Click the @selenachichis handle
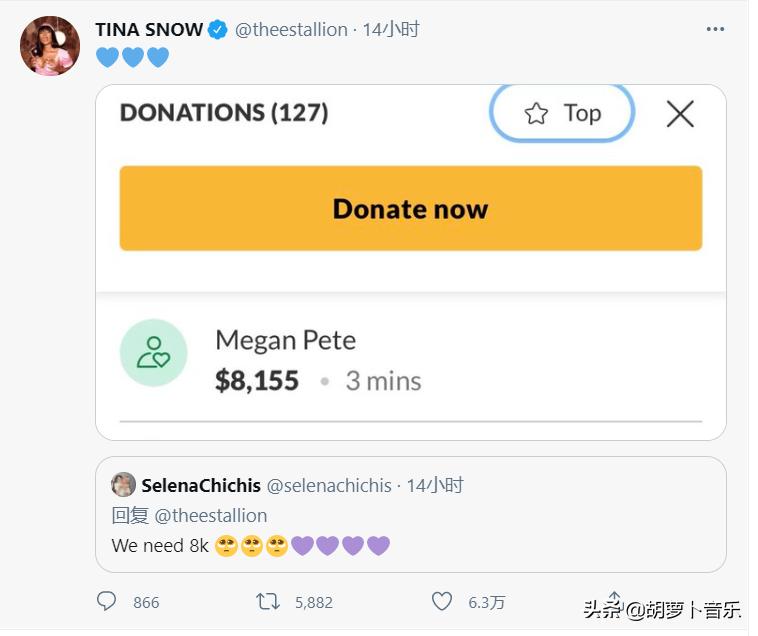Image resolution: width=758 pixels, height=636 pixels. coord(328,486)
